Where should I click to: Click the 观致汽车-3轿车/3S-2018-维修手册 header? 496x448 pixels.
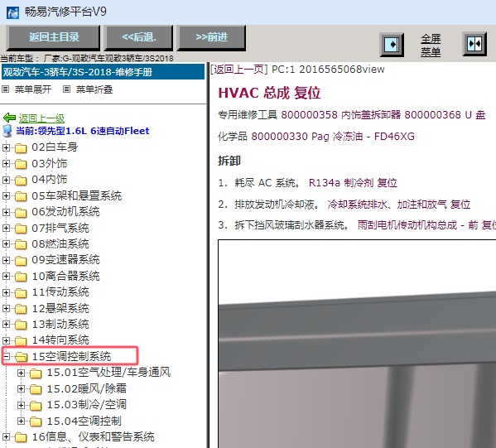point(104,72)
